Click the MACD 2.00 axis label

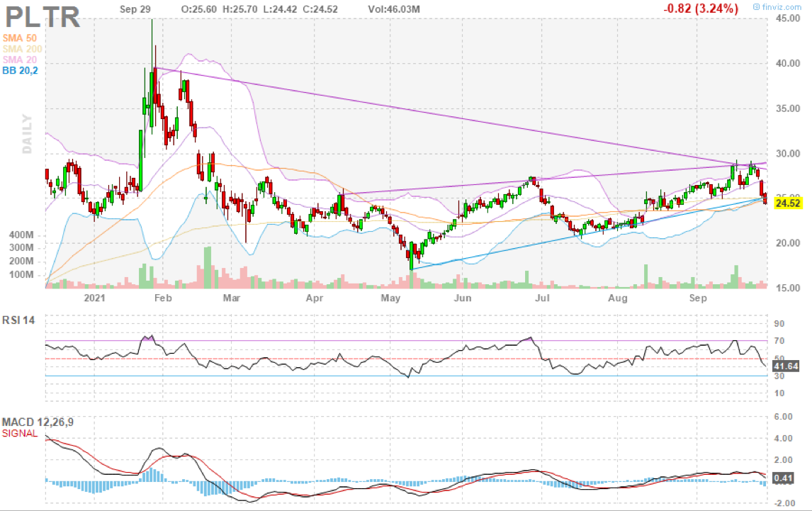(783, 460)
